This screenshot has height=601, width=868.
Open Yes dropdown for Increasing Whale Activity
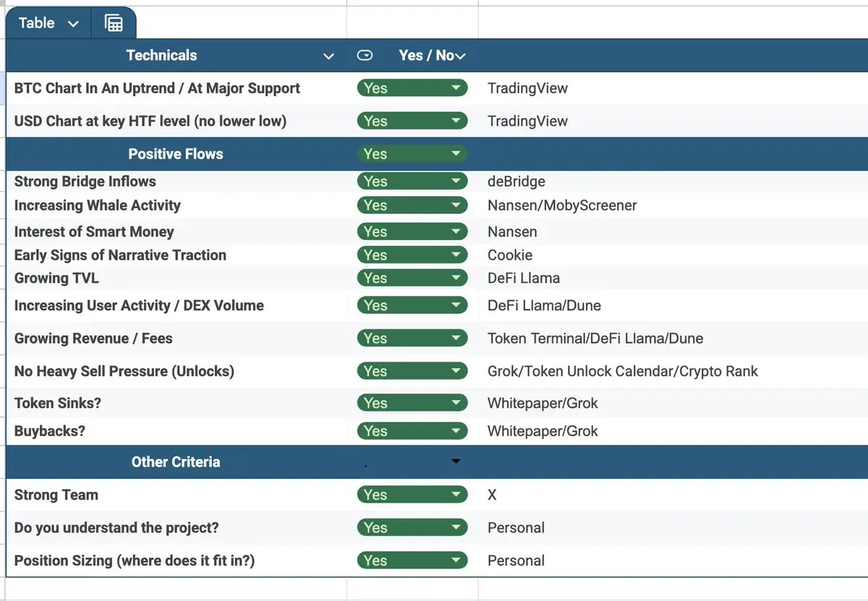coord(412,205)
